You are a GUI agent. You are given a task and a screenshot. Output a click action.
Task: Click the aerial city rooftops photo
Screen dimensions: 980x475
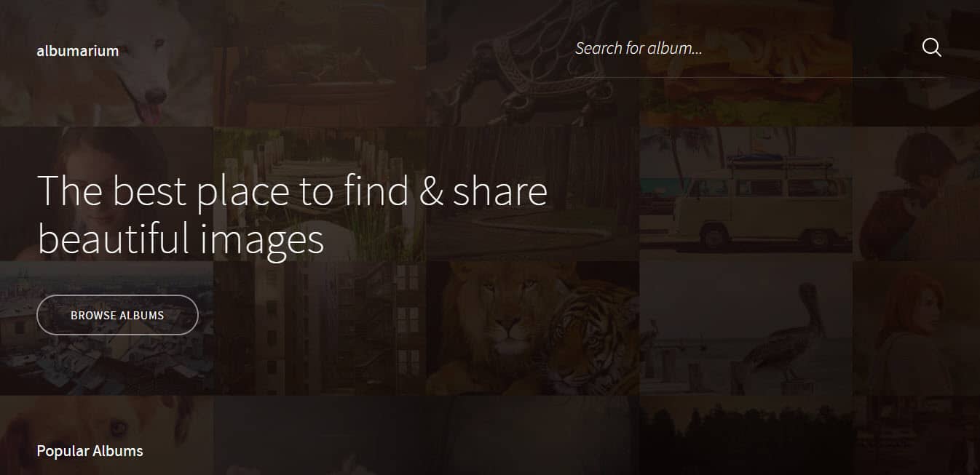point(106,328)
